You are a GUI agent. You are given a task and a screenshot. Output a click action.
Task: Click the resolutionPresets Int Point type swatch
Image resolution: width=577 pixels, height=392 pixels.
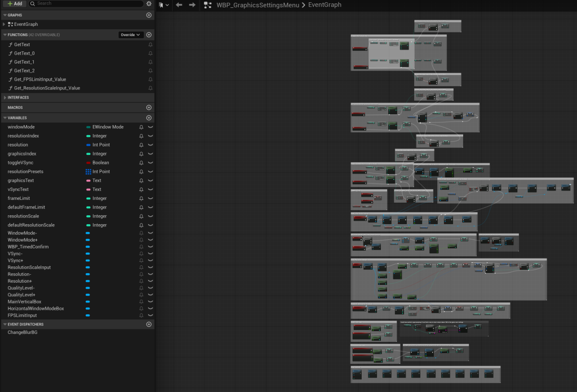click(x=88, y=171)
